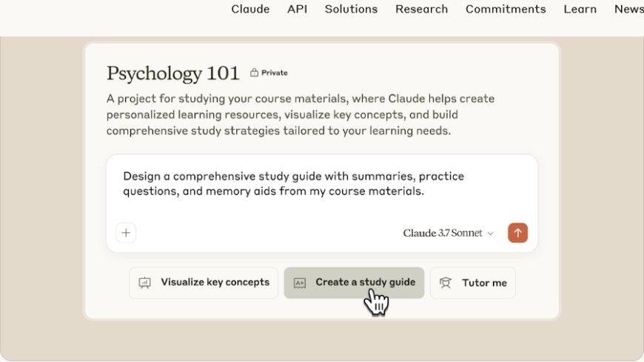The image size is (644, 362).
Task: Click the Private lock icon
Action: [254, 73]
